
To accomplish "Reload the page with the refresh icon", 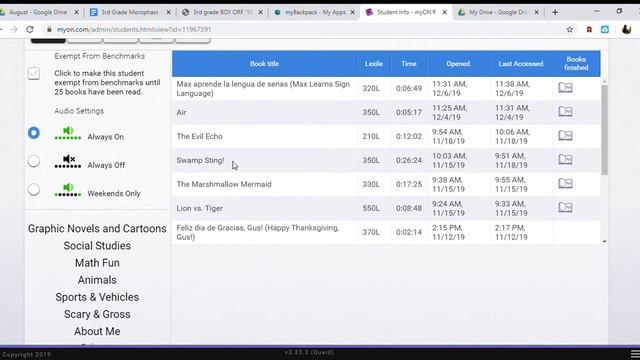I will pos(30,29).
